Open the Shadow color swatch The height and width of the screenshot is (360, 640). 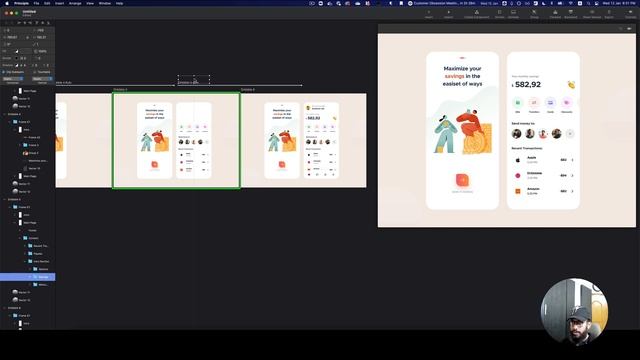click(x=17, y=65)
